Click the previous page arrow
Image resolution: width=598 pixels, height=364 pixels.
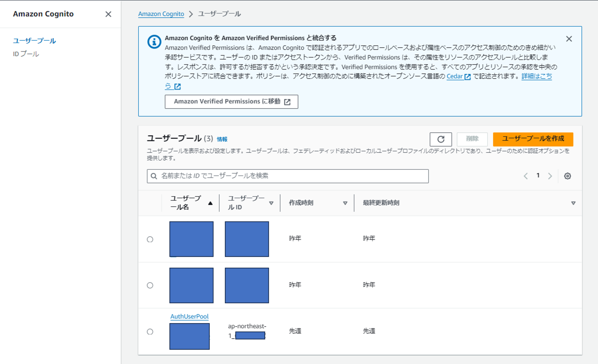pos(526,176)
